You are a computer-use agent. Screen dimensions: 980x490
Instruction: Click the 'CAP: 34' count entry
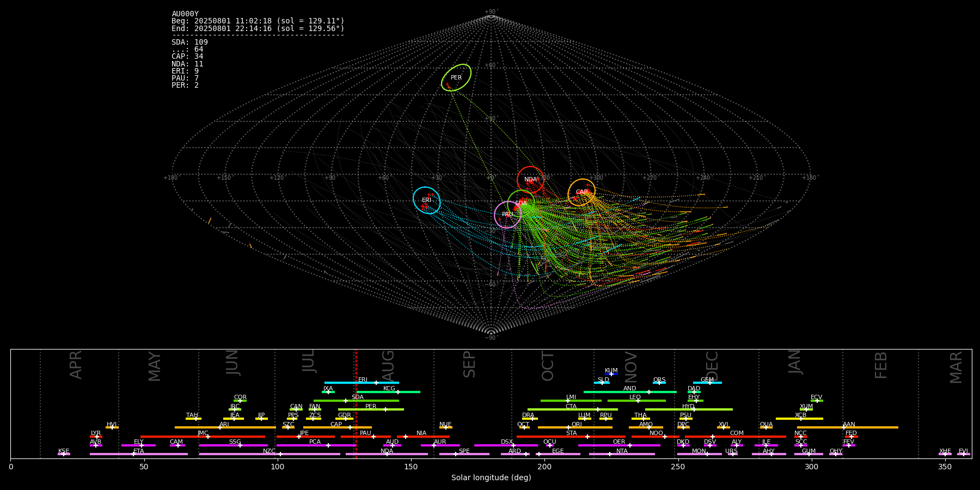click(x=187, y=57)
